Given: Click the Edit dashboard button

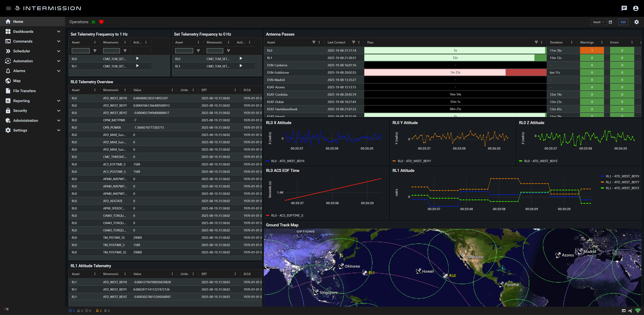Looking at the screenshot, I should [623, 22].
